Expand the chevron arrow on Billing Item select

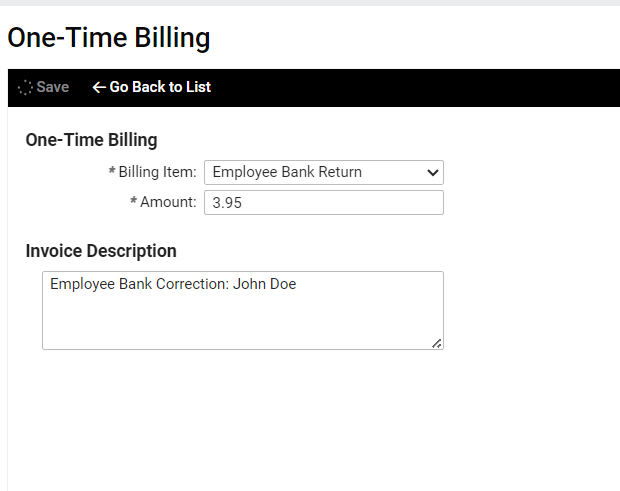point(433,173)
